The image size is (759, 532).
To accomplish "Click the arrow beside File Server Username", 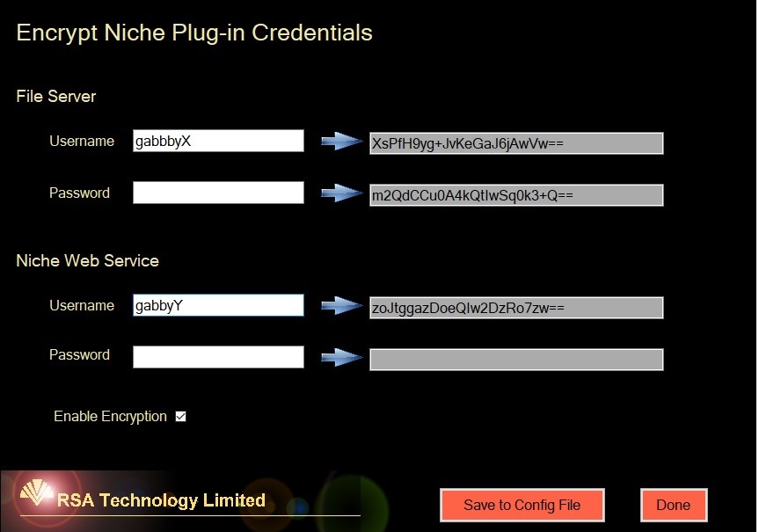I will (341, 141).
